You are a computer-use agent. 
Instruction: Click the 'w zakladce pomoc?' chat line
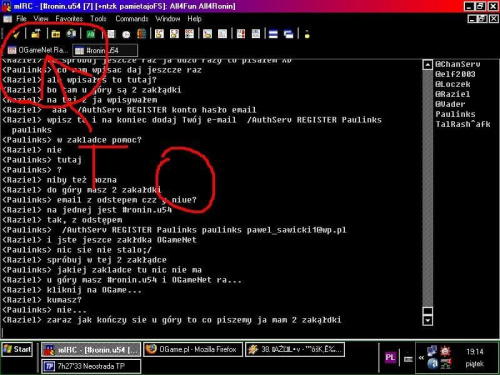pos(72,140)
